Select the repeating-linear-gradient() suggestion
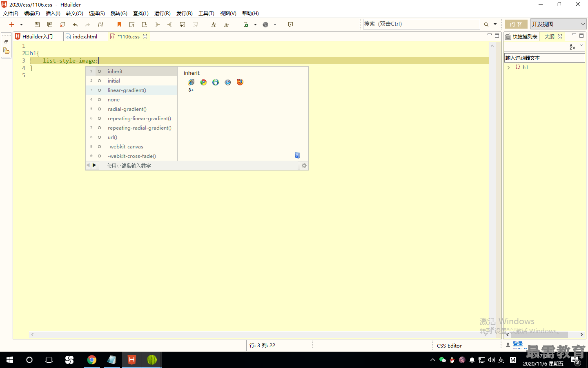Viewport: 588px width, 368px height. pyautogui.click(x=131, y=118)
